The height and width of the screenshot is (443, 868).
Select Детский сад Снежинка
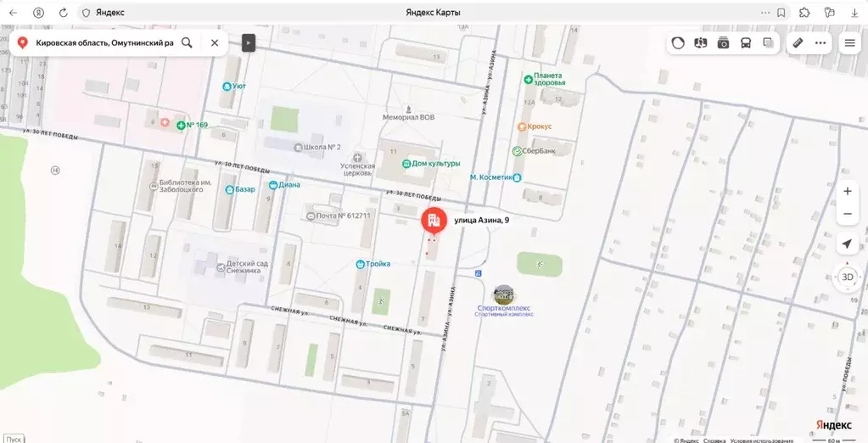tap(243, 267)
